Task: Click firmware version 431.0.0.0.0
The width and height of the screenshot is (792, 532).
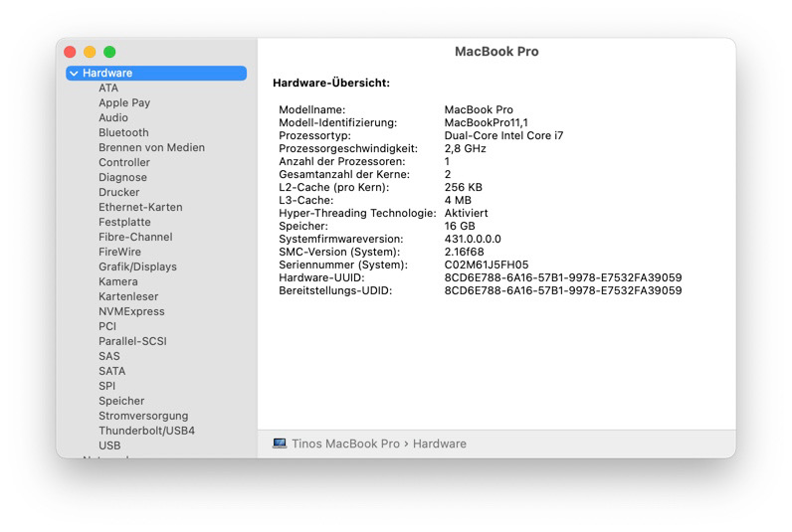Action: [473, 240]
